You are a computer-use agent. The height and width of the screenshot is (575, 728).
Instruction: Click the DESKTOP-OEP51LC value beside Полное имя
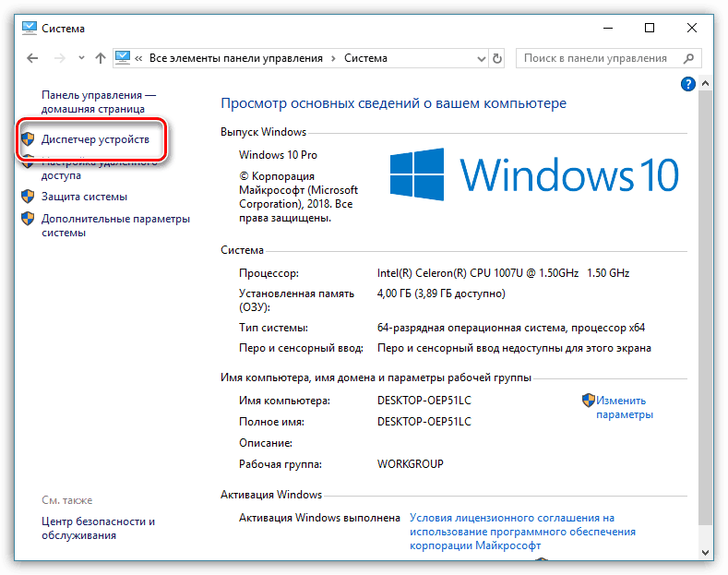(x=424, y=422)
